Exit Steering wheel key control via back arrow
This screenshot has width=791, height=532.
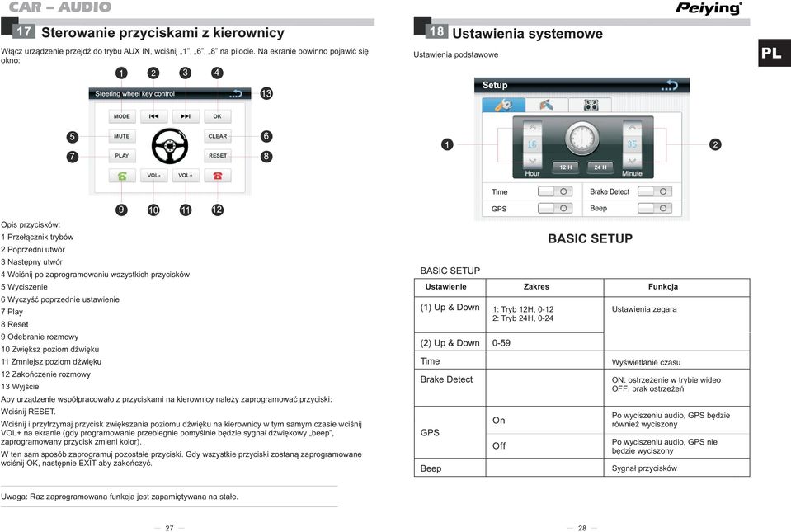click(x=236, y=94)
